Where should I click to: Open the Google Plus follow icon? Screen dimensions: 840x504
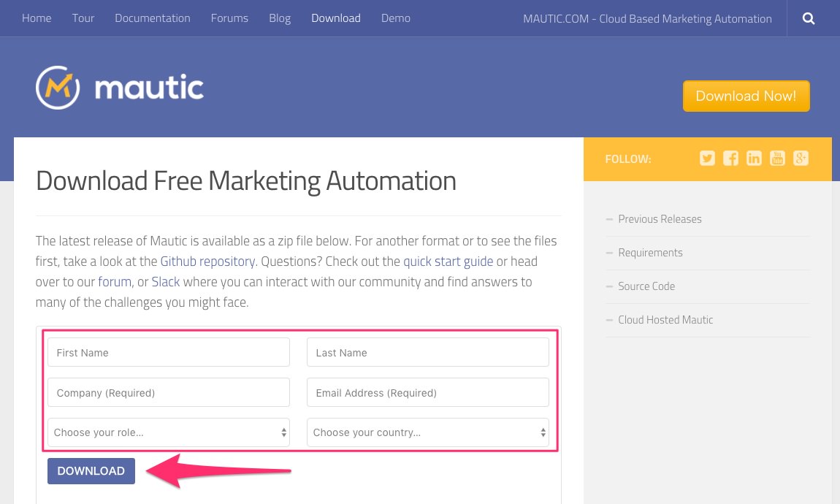coord(801,158)
